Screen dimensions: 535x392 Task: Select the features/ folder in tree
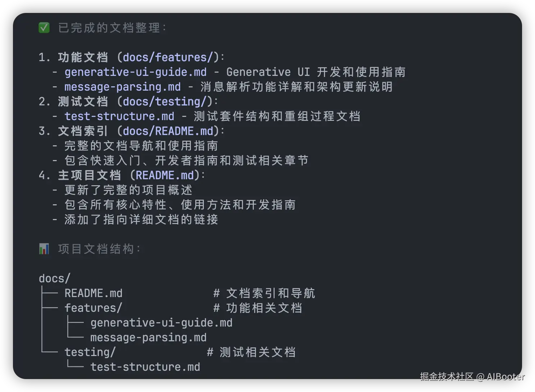click(x=93, y=308)
